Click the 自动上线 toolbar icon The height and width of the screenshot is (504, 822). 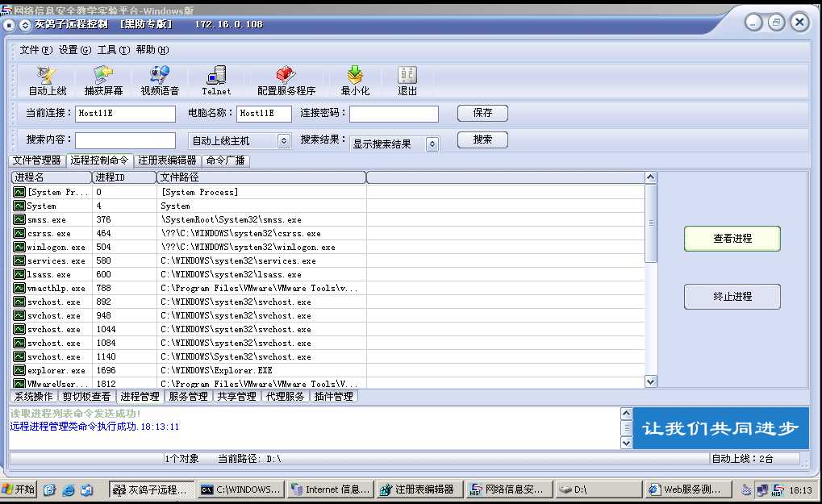tap(47, 81)
